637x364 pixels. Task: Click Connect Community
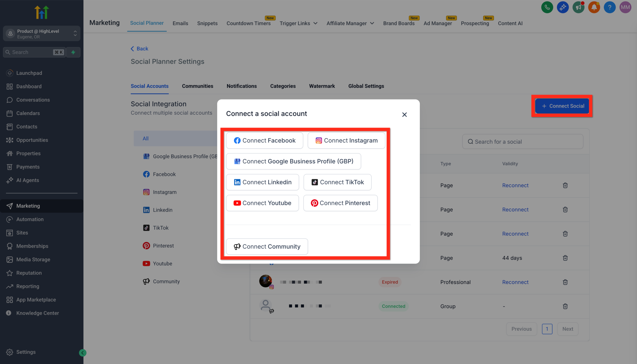pos(267,246)
